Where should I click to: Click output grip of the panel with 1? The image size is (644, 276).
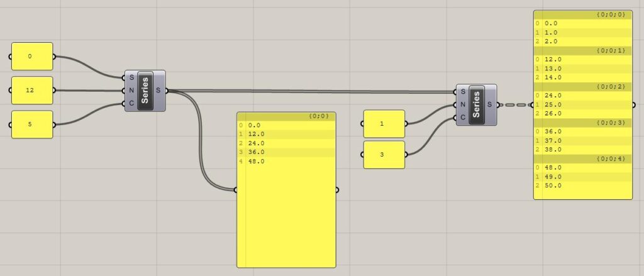point(406,124)
